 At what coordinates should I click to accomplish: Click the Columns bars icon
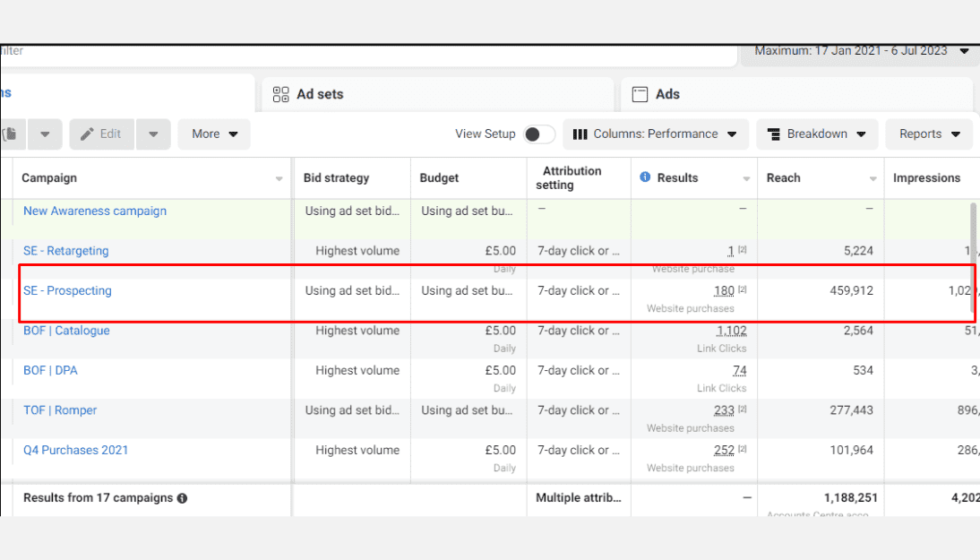pyautogui.click(x=580, y=134)
